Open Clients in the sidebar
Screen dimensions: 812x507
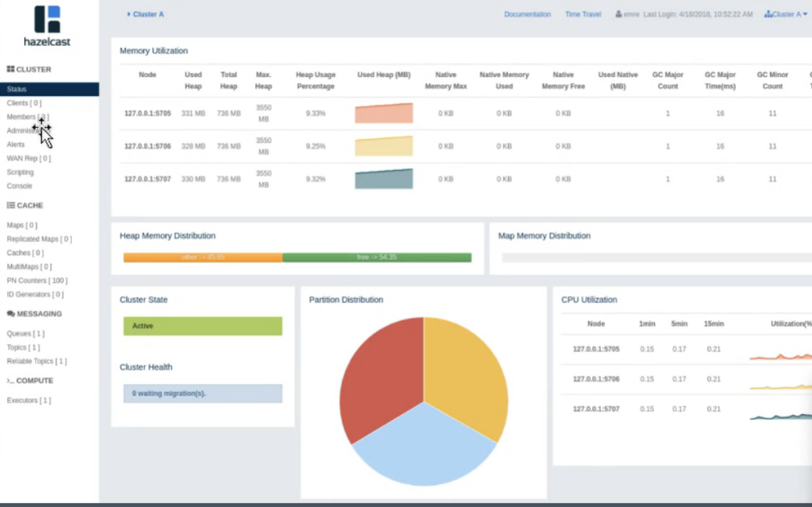(x=24, y=103)
